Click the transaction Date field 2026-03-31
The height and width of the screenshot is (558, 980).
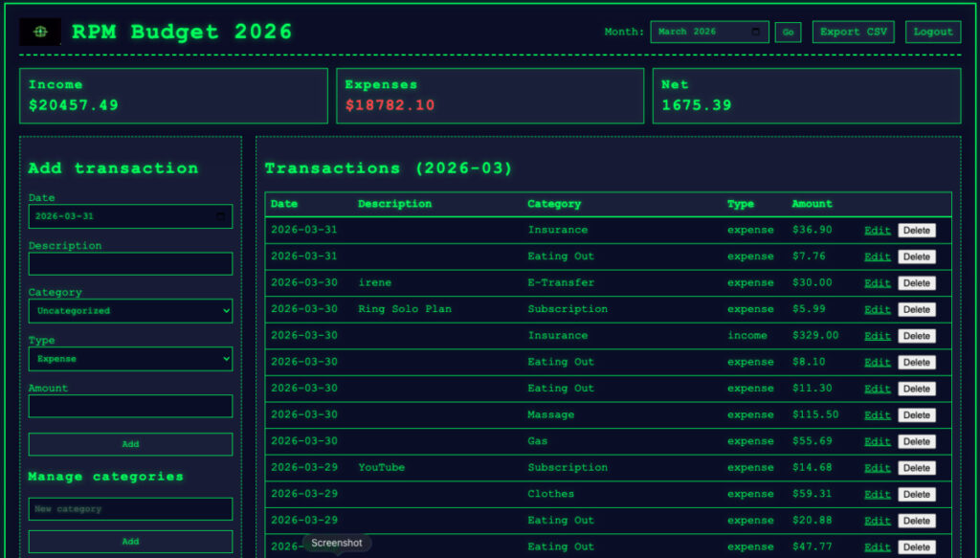130,217
